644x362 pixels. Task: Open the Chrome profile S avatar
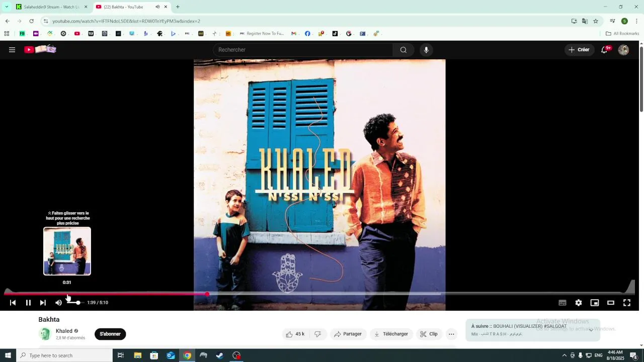click(x=624, y=21)
